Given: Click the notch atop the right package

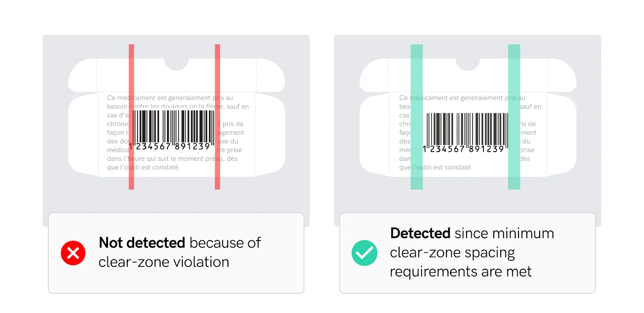Looking at the screenshot, I should tap(468, 64).
